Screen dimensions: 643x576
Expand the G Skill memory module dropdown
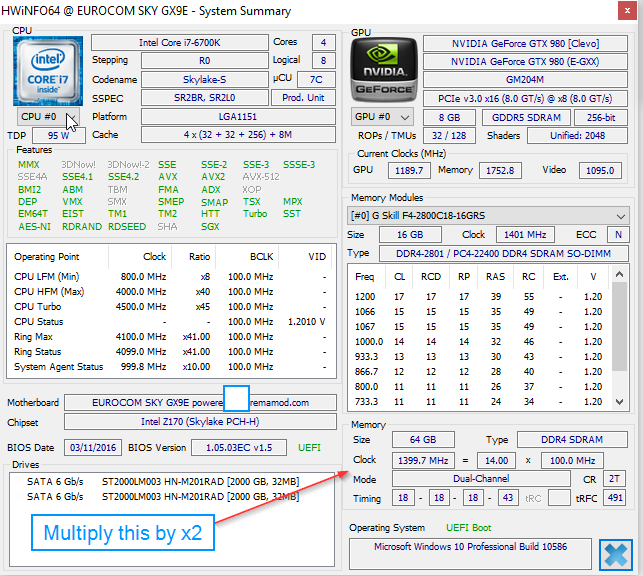click(488, 216)
